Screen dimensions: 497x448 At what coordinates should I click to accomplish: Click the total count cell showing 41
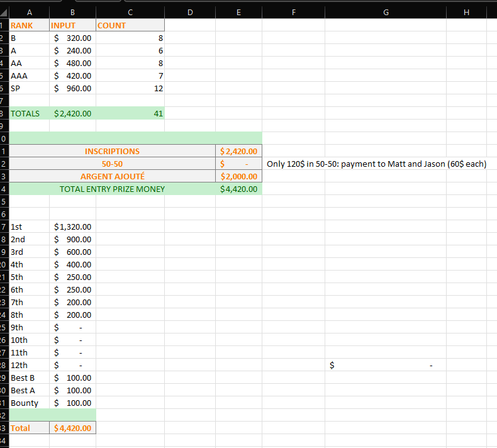point(130,114)
